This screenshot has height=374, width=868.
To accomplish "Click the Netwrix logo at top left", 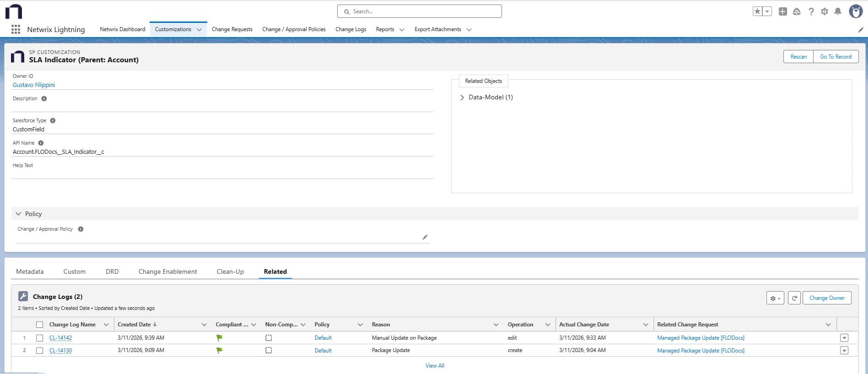I will (x=14, y=11).
